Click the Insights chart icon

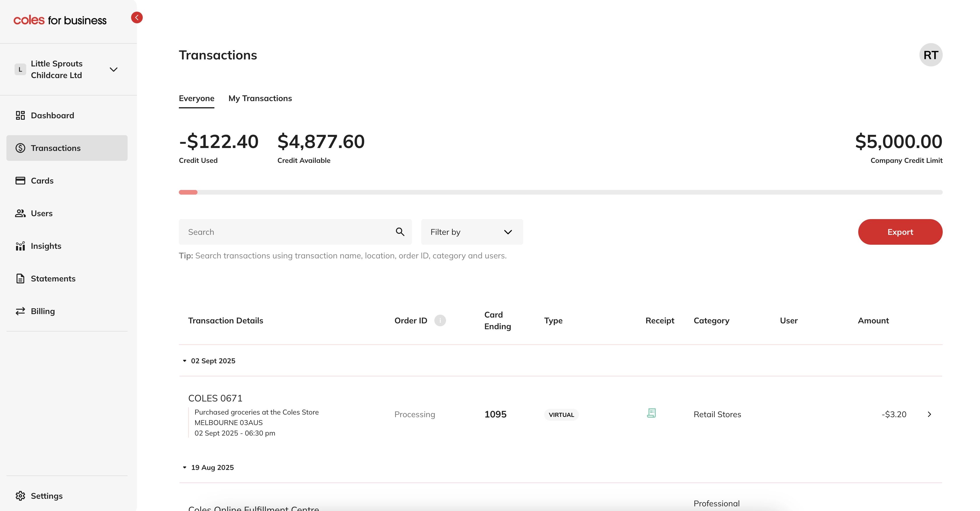pos(20,246)
